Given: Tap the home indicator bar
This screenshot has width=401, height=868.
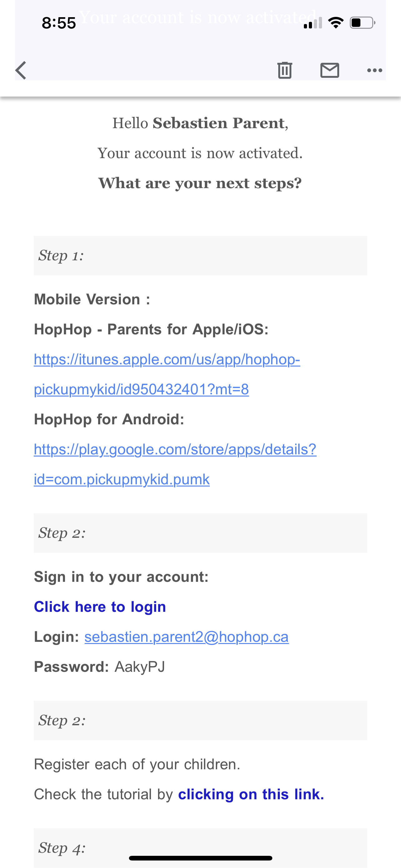Looking at the screenshot, I should tap(200, 858).
